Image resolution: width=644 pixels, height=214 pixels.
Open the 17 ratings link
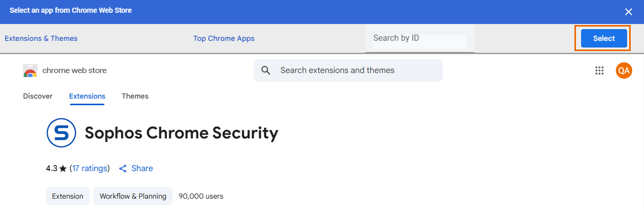coord(90,169)
